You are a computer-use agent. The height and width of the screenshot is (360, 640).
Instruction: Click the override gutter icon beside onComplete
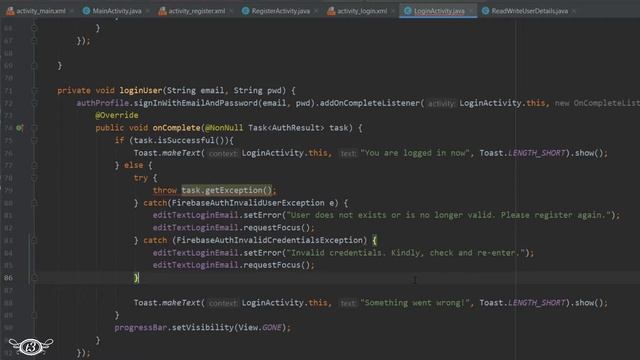click(19, 128)
